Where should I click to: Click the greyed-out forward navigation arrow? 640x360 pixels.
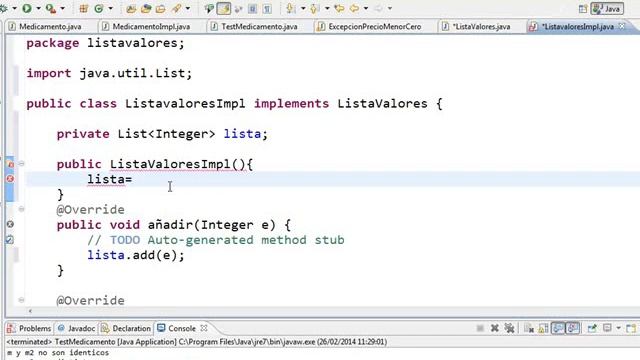(x=378, y=8)
